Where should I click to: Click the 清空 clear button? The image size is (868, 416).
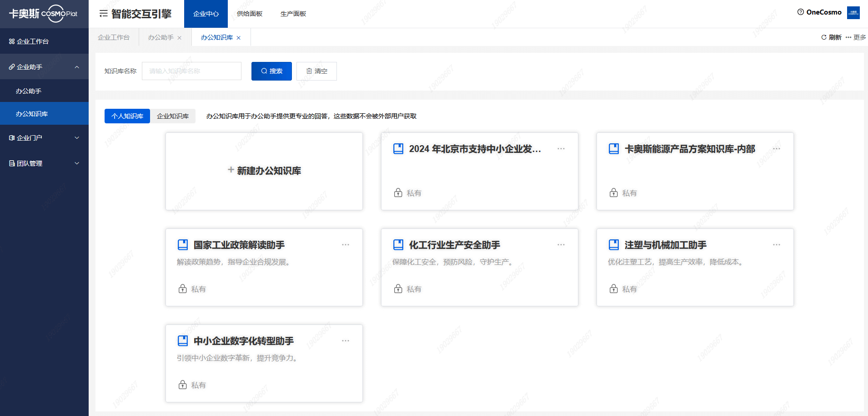click(316, 71)
